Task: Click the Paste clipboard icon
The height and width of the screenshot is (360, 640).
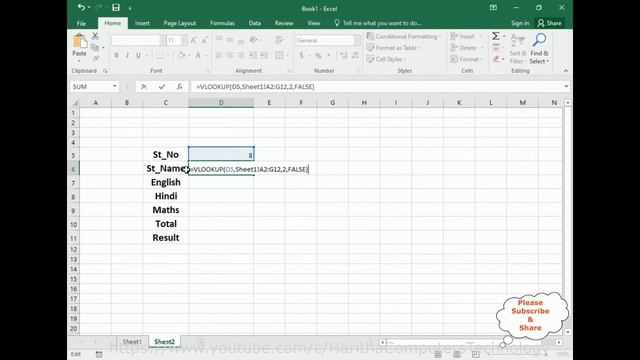Action: [x=79, y=41]
